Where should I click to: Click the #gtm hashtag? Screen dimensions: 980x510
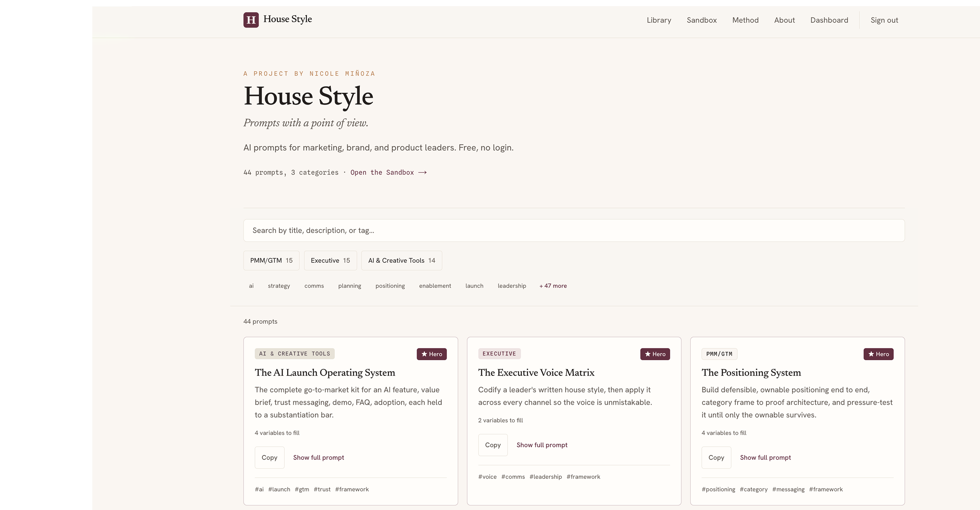pos(302,489)
